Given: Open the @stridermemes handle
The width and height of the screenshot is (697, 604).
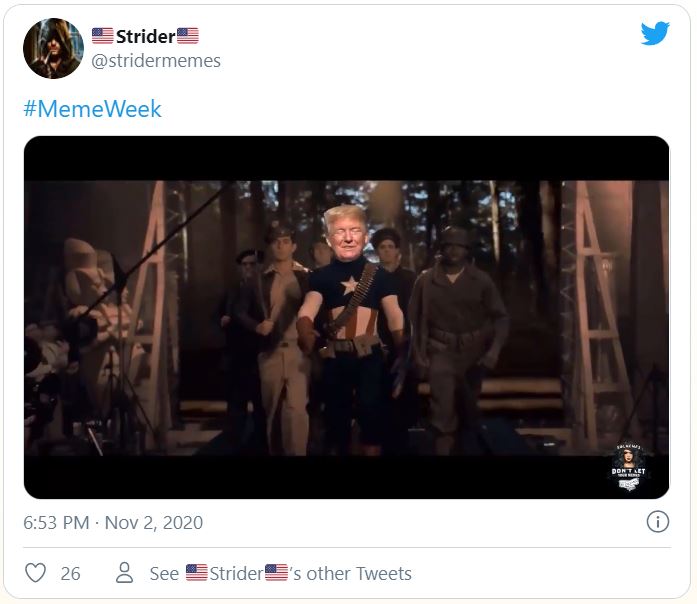Looking at the screenshot, I should 156,61.
